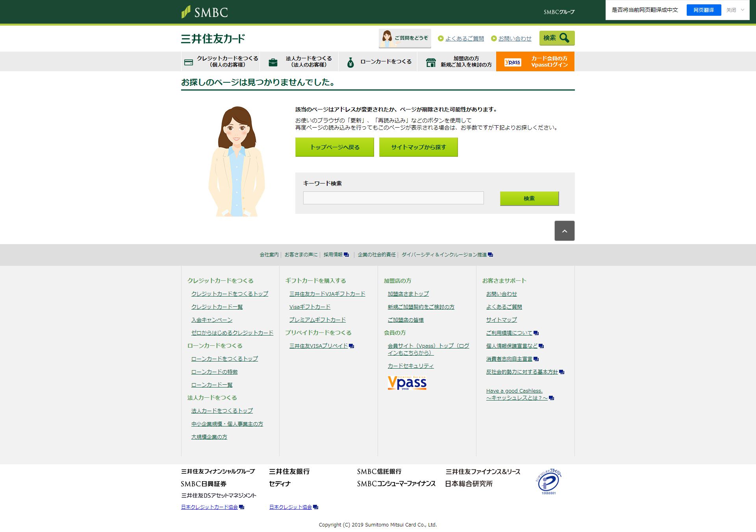This screenshot has width=756, height=532.
Task: Click SMBC日興証券 logo
Action: tap(204, 484)
